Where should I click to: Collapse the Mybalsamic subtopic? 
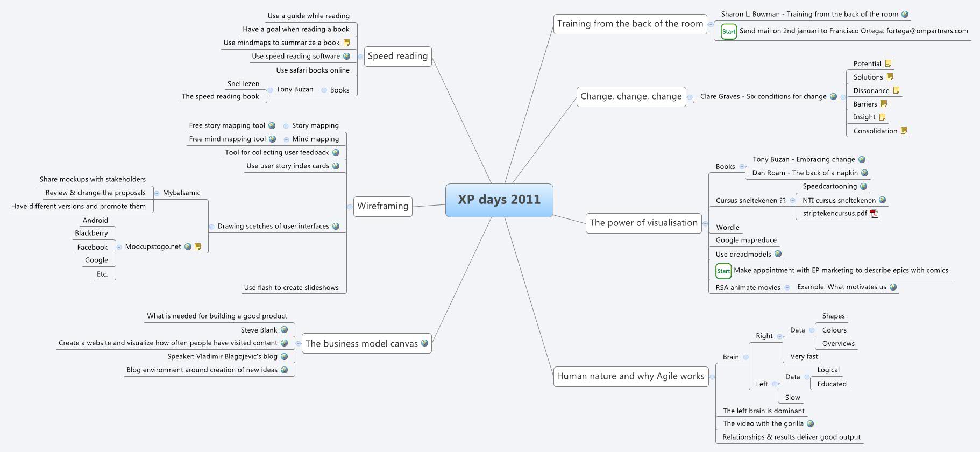157,193
